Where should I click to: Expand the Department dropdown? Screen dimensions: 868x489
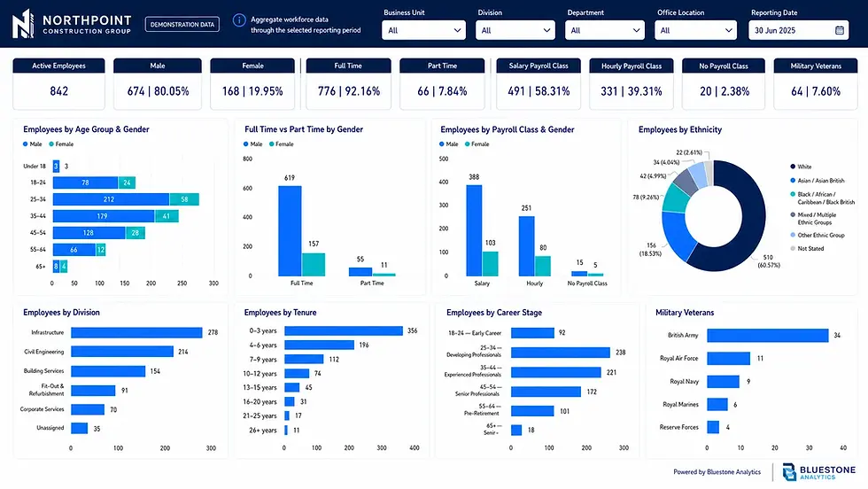tap(604, 30)
